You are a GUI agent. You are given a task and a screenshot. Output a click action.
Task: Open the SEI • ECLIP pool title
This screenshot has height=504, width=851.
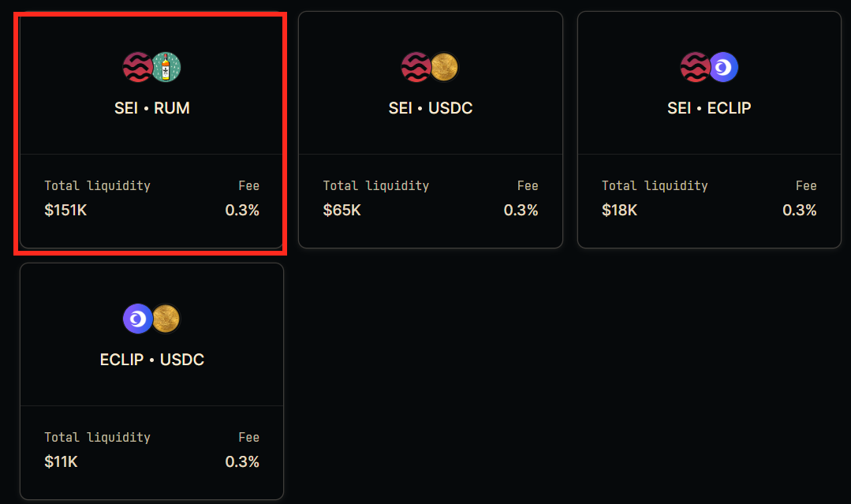pos(709,108)
